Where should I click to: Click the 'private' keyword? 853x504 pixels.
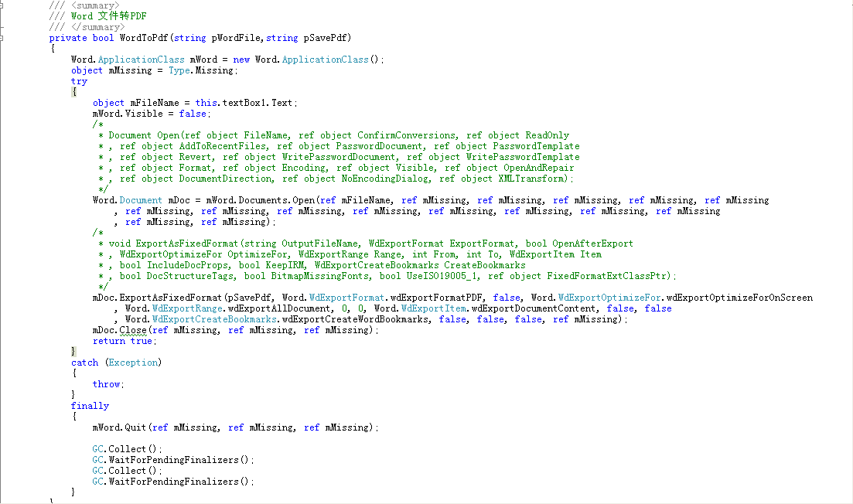pyautogui.click(x=68, y=38)
